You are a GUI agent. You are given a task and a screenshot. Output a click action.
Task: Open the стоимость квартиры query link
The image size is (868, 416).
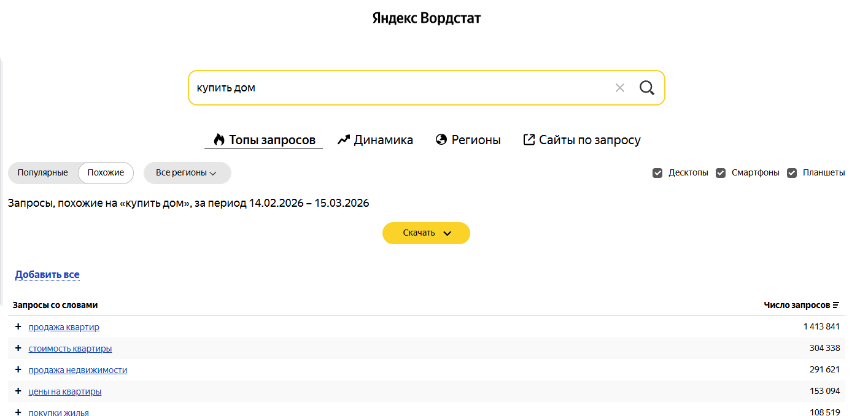point(70,349)
